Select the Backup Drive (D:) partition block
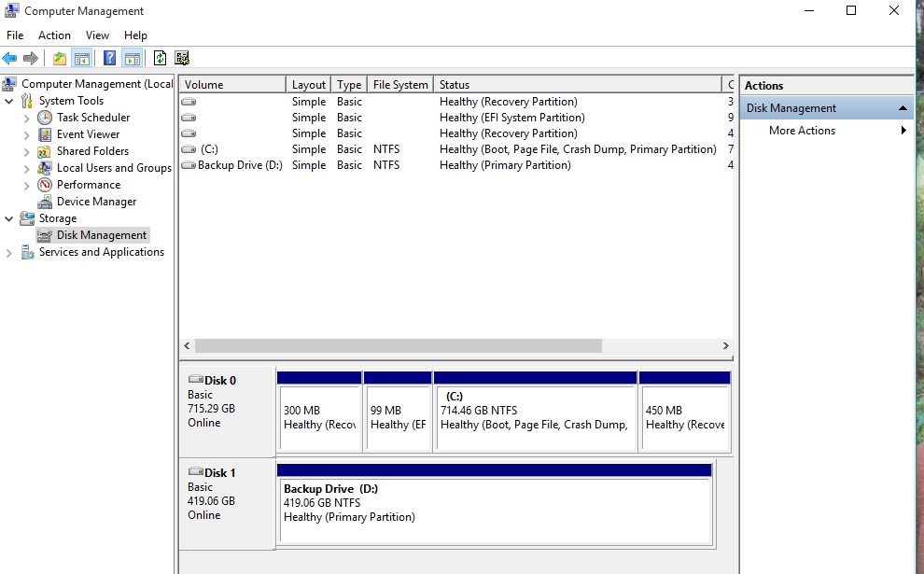The width and height of the screenshot is (924, 574). (495, 504)
